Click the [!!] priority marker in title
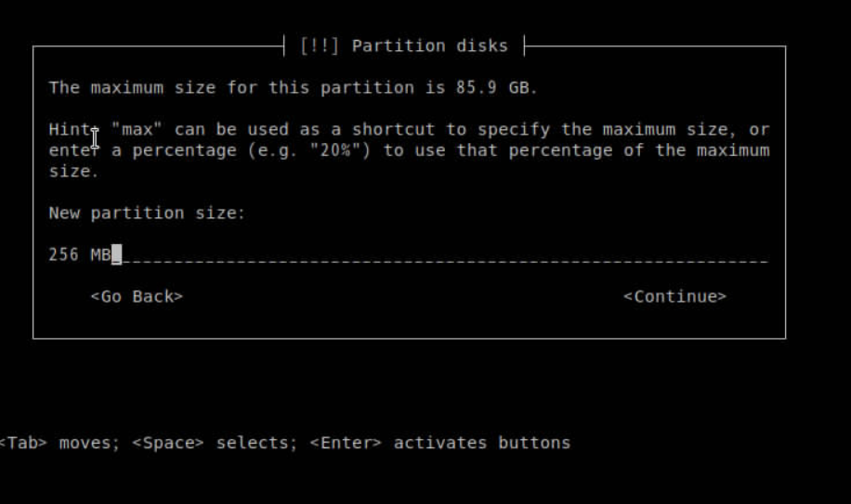The height and width of the screenshot is (504, 851). (x=321, y=45)
